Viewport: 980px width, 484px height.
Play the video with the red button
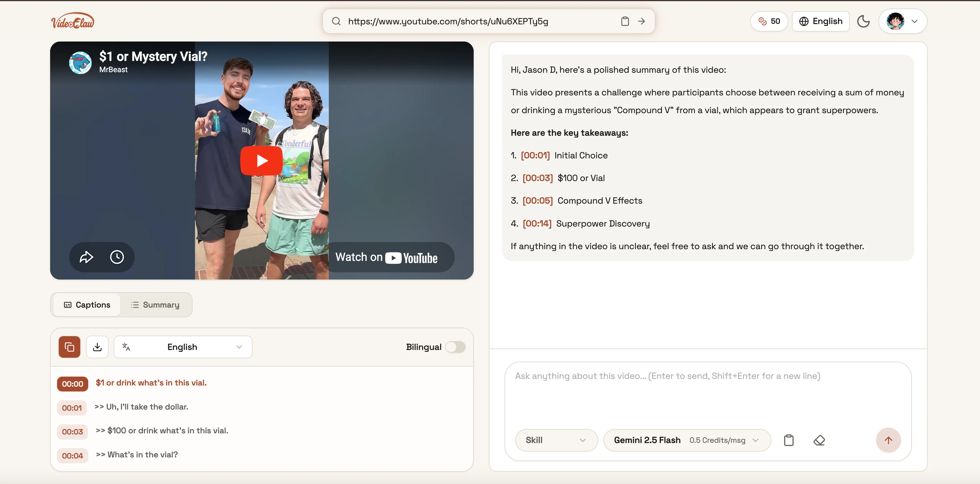pos(261,161)
